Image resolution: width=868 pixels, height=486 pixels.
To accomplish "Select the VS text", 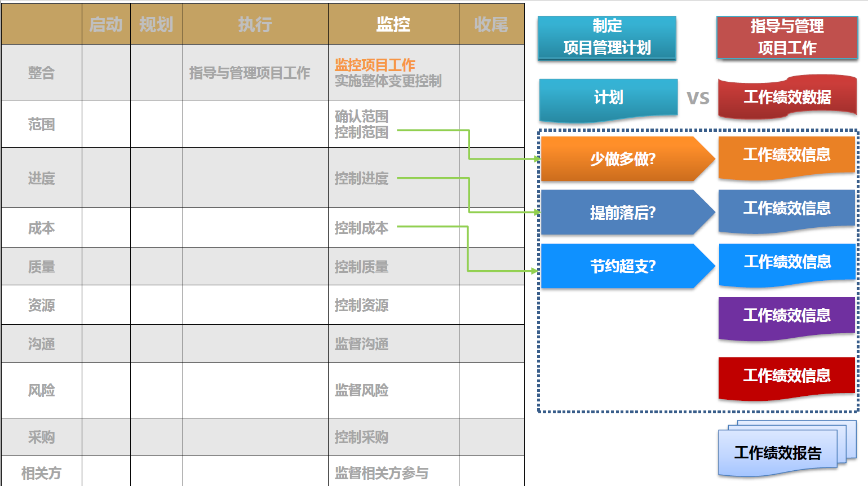I will [698, 98].
